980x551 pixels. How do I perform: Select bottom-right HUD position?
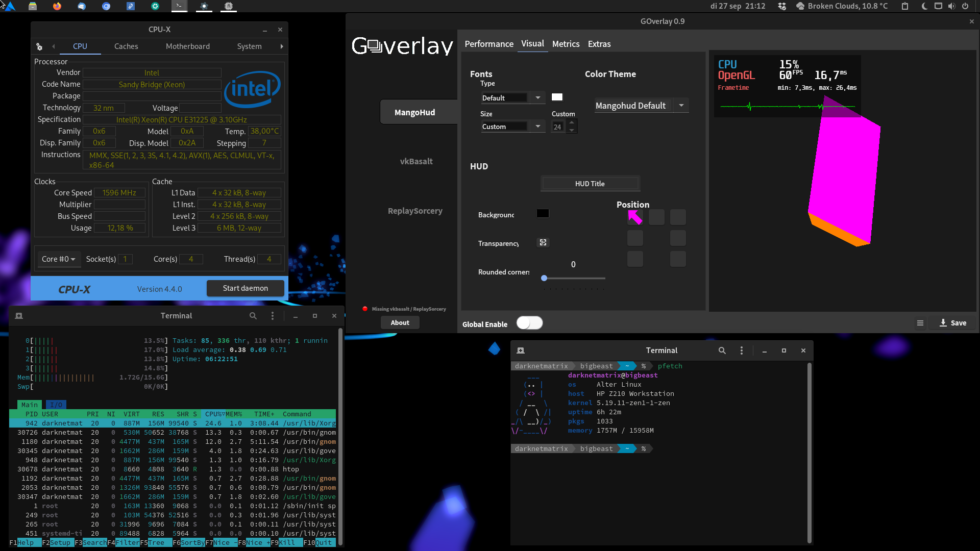tap(678, 259)
